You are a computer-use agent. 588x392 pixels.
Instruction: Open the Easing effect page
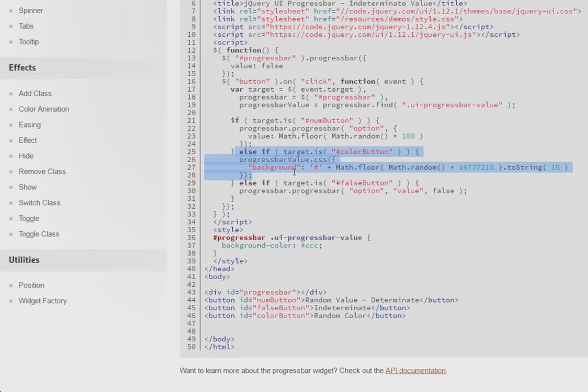click(29, 124)
